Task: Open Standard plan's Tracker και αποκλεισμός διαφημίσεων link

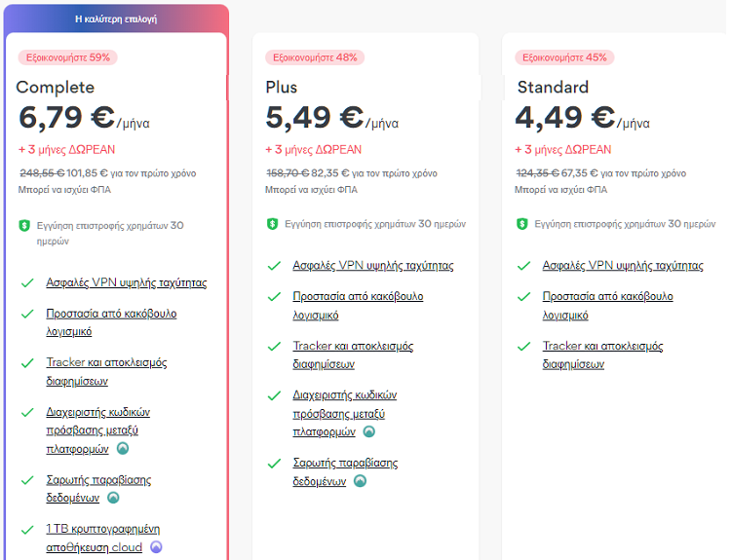Action: coord(602,355)
